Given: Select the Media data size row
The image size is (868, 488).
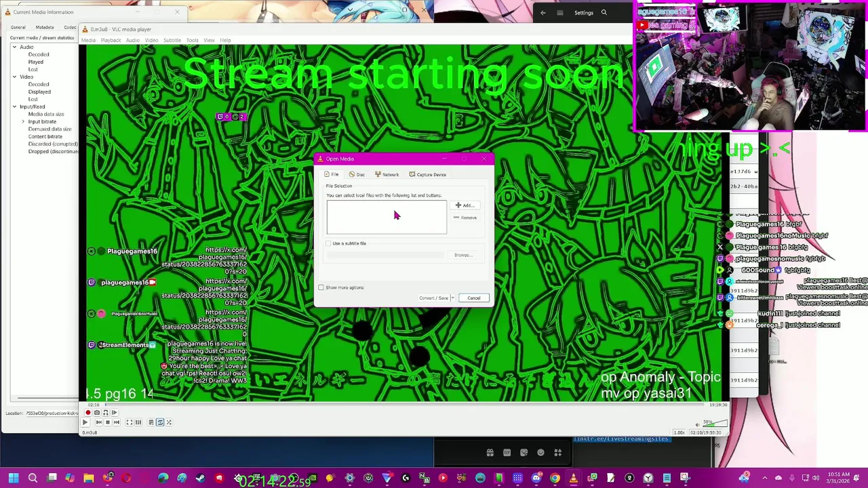Looking at the screenshot, I should coord(46,114).
